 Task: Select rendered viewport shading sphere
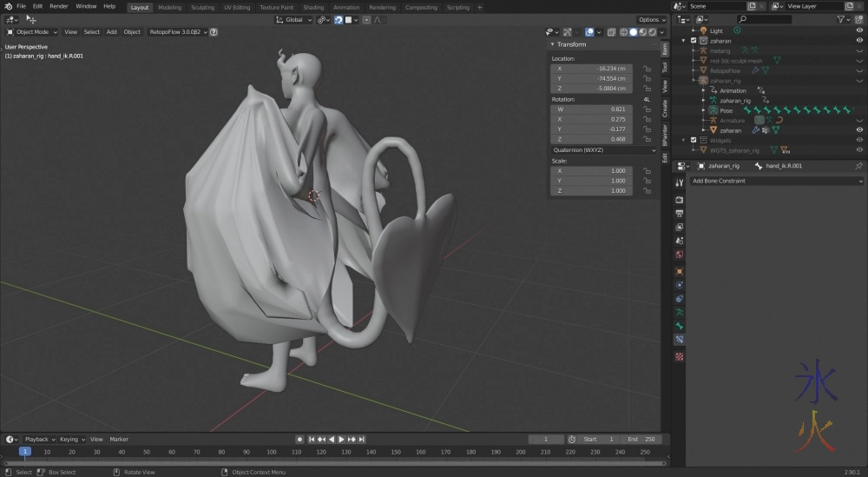[x=652, y=32]
